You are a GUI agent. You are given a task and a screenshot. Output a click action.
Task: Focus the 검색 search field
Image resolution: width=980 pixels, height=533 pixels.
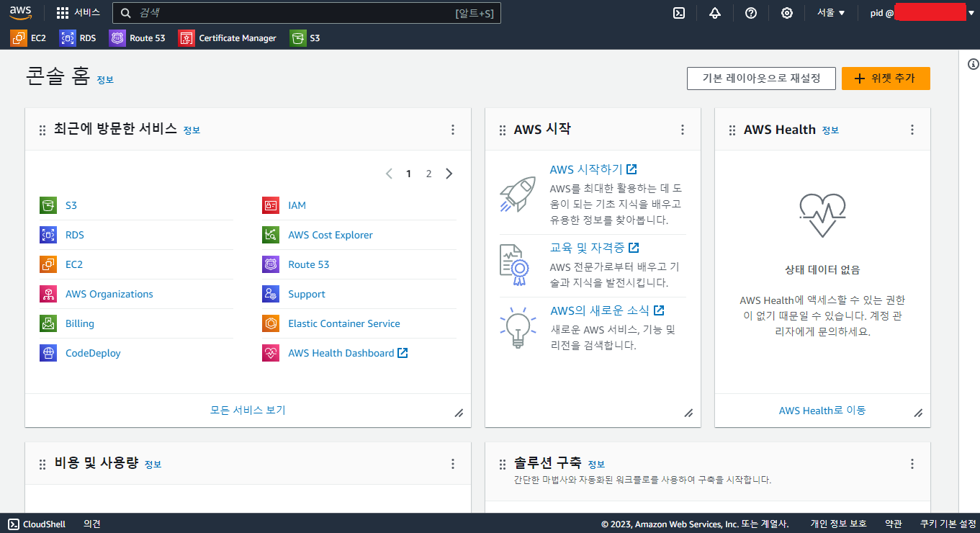pyautogui.click(x=307, y=13)
